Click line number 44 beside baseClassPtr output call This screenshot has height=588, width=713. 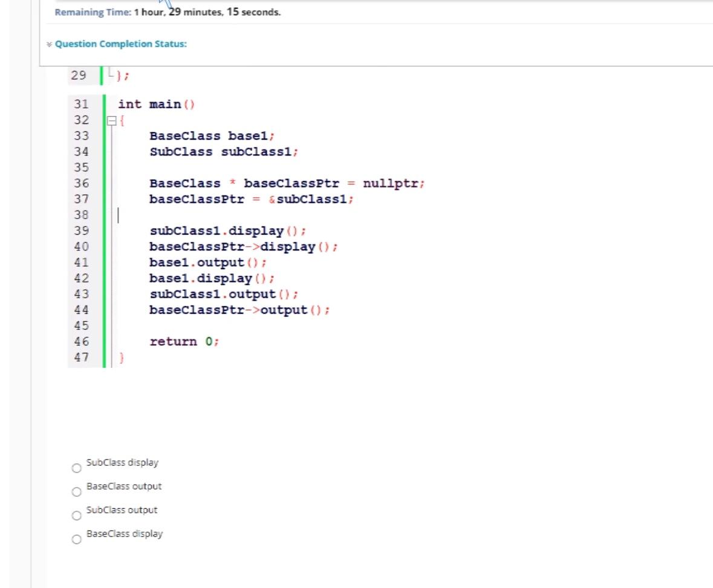click(x=79, y=310)
